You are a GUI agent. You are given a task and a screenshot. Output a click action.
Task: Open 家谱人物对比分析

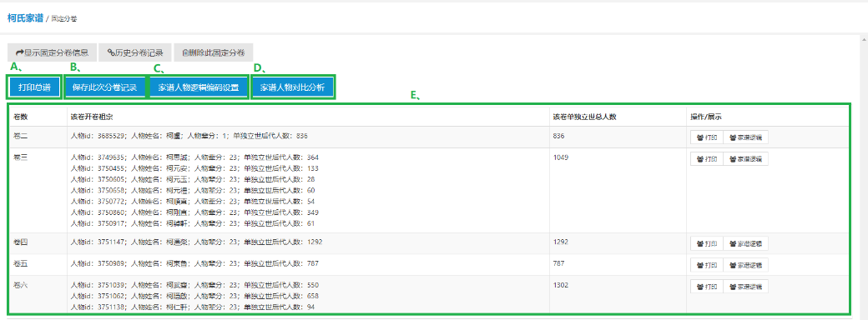(293, 87)
